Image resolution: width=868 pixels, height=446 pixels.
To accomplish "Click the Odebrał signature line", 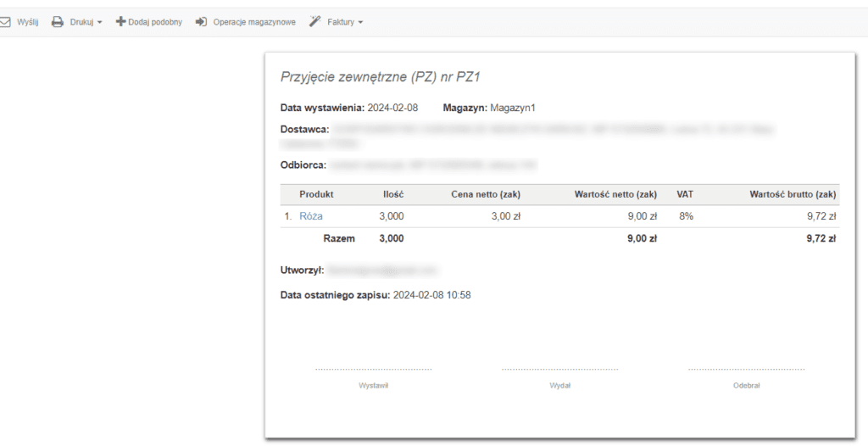I will (746, 370).
